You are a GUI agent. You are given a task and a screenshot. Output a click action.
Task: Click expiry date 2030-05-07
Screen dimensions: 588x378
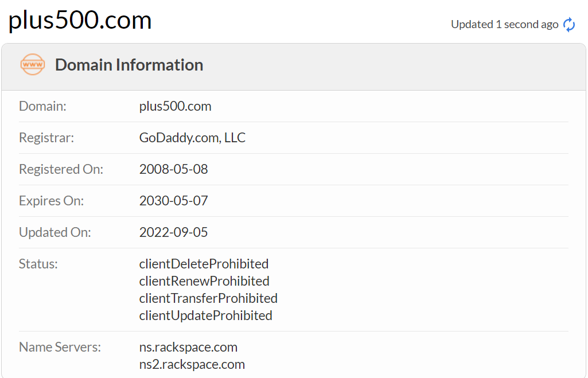click(x=173, y=201)
